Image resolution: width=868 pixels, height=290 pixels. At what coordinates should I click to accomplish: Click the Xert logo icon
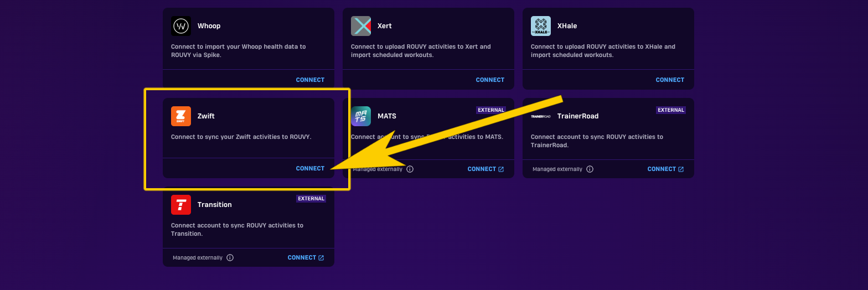361,26
